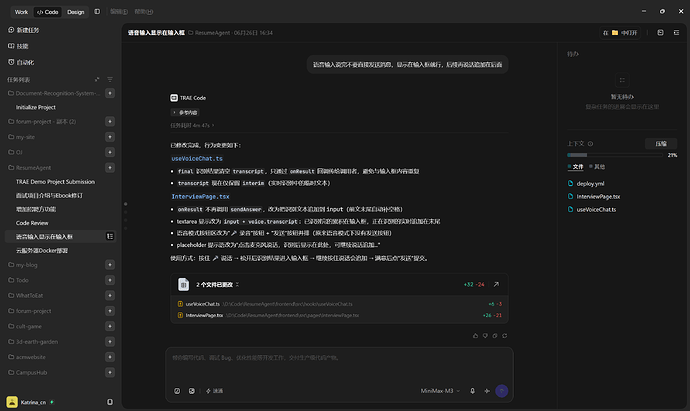
Task: Open the 帮助(H) menu
Action: (143, 11)
